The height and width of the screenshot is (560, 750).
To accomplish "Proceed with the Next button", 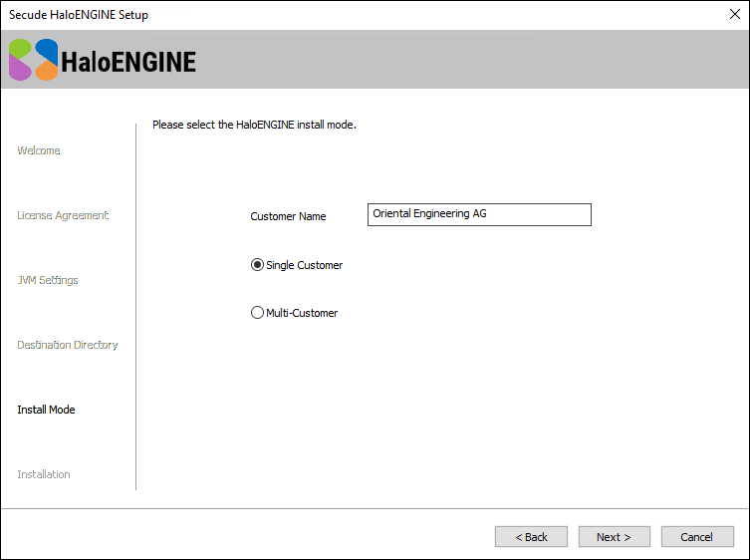I will pyautogui.click(x=614, y=537).
